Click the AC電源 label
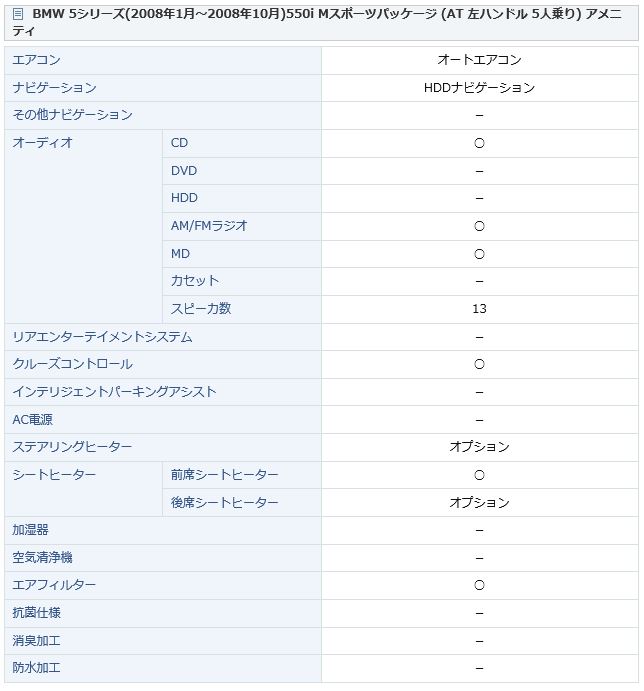Image resolution: width=644 pixels, height=691 pixels. point(32,420)
